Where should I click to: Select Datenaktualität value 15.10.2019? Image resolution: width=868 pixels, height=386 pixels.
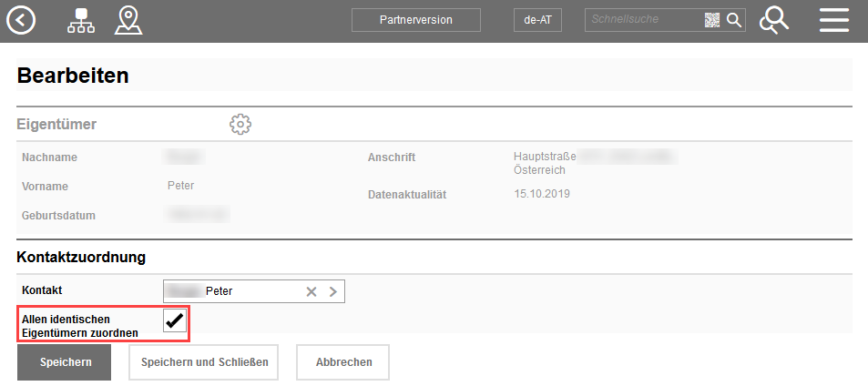(x=541, y=194)
